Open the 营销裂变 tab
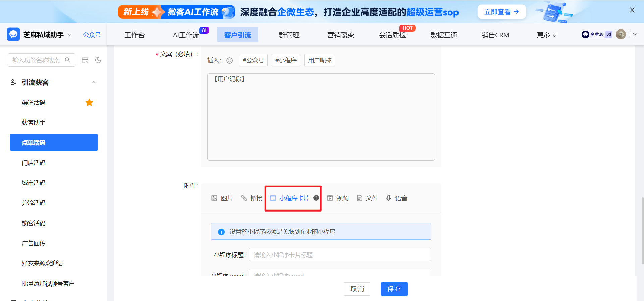 [x=341, y=35]
